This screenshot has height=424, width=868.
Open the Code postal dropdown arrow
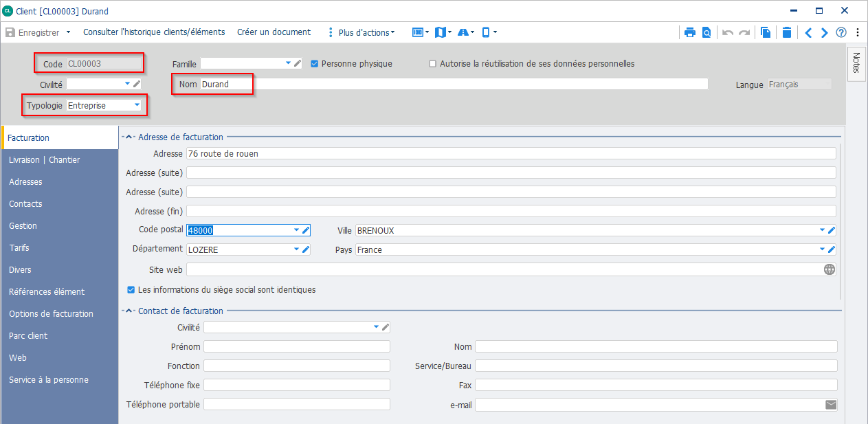[x=297, y=230]
